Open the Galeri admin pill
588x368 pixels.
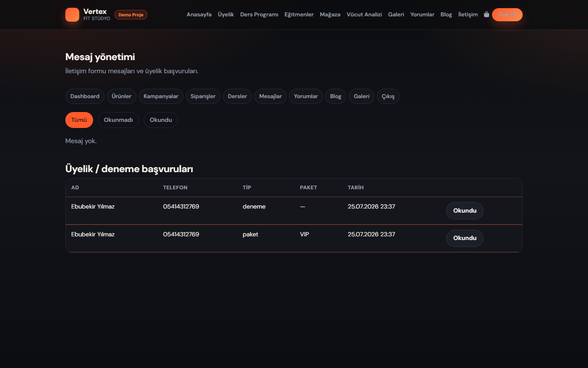[361, 96]
